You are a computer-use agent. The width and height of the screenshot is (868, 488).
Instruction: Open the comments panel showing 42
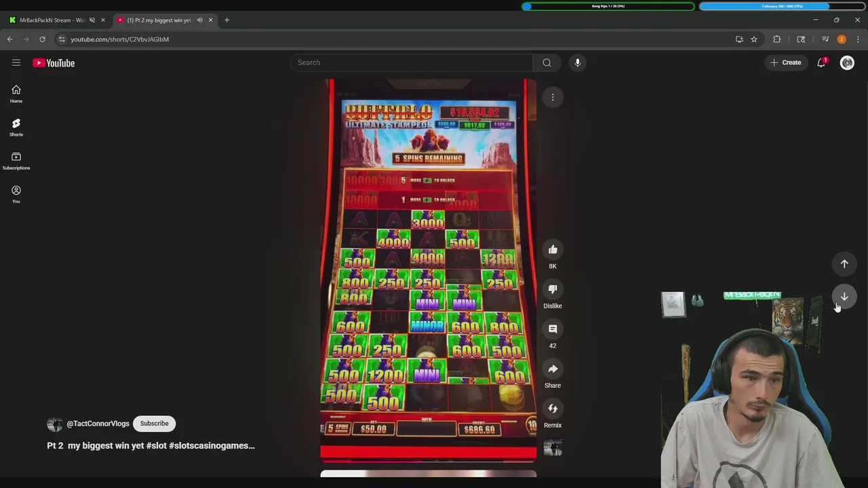tap(553, 329)
